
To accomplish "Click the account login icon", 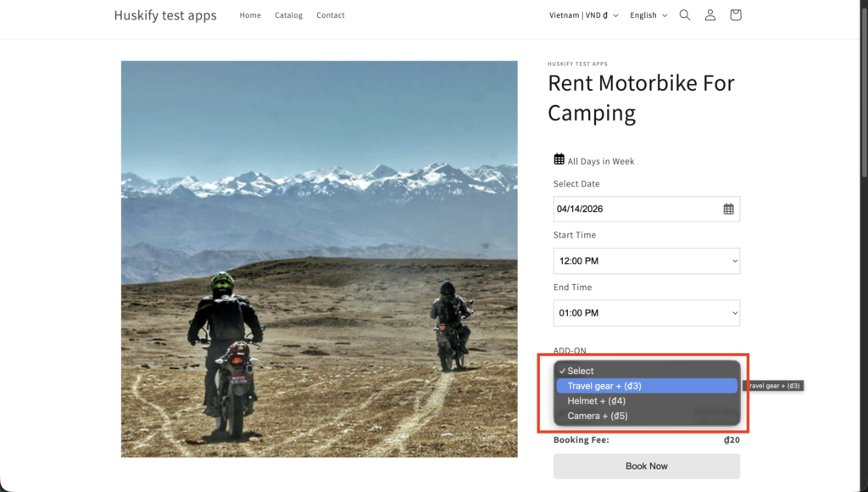I will (x=710, y=15).
